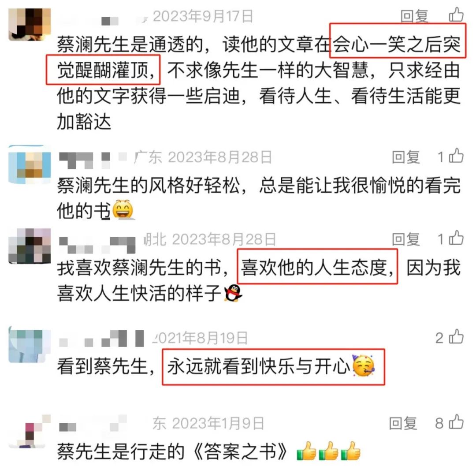Click the 2023年9月17日 timestamp
The height and width of the screenshot is (466, 476).
point(203,16)
